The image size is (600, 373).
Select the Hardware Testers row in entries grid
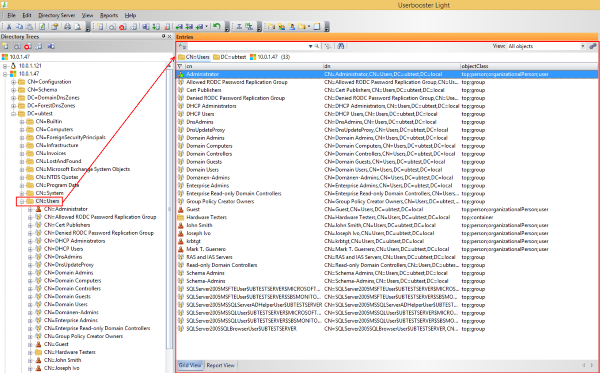click(387, 217)
